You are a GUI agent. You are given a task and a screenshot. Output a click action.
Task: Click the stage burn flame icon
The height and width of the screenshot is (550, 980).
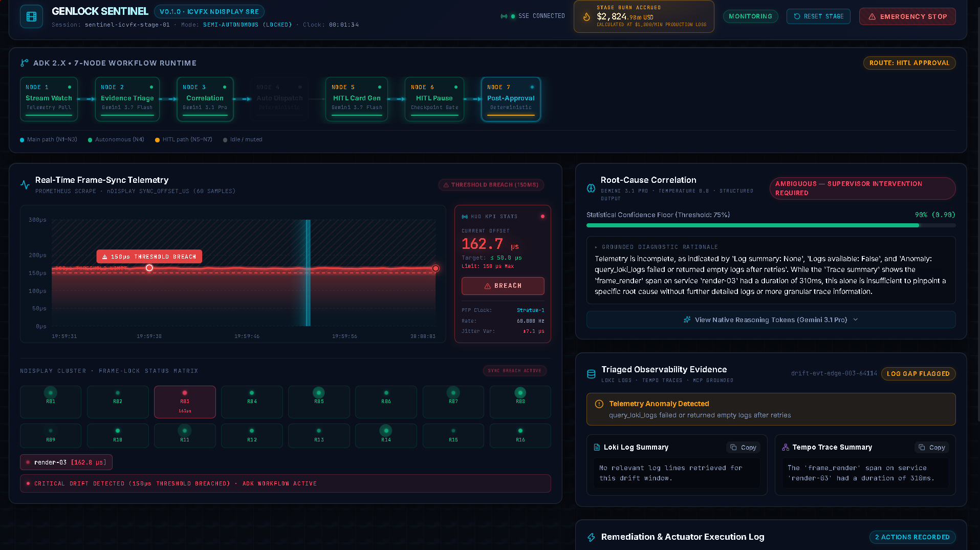pyautogui.click(x=586, y=16)
